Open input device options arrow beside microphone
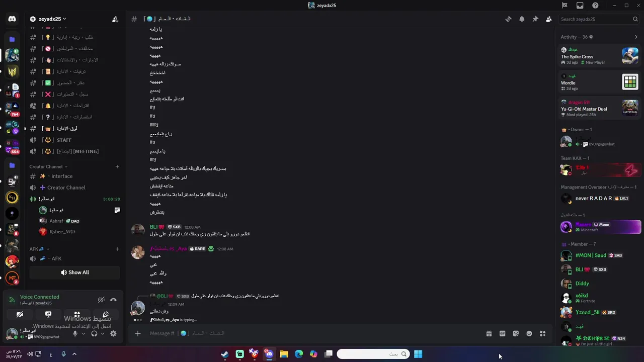This screenshot has height=362, width=644. 83,333
